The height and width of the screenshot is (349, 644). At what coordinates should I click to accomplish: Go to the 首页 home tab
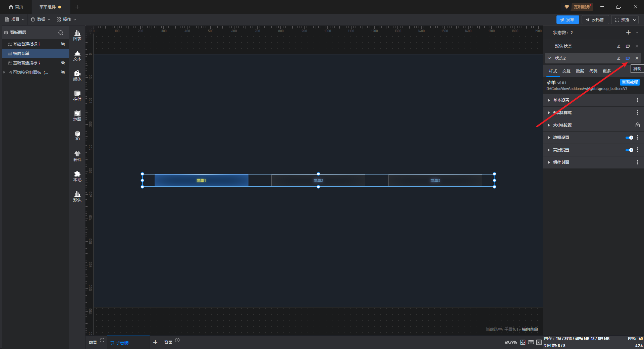tap(16, 7)
